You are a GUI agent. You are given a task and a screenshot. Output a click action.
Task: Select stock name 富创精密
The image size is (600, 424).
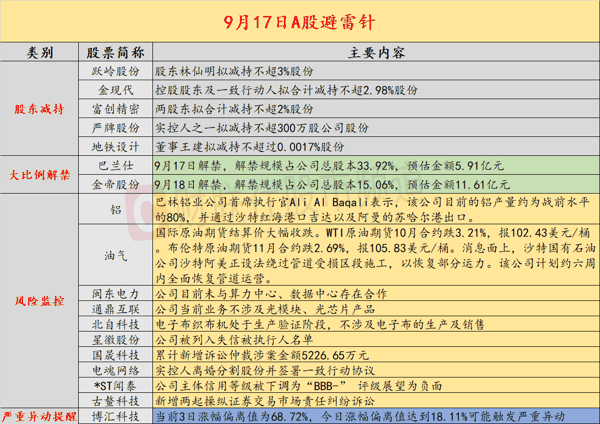tap(115, 109)
